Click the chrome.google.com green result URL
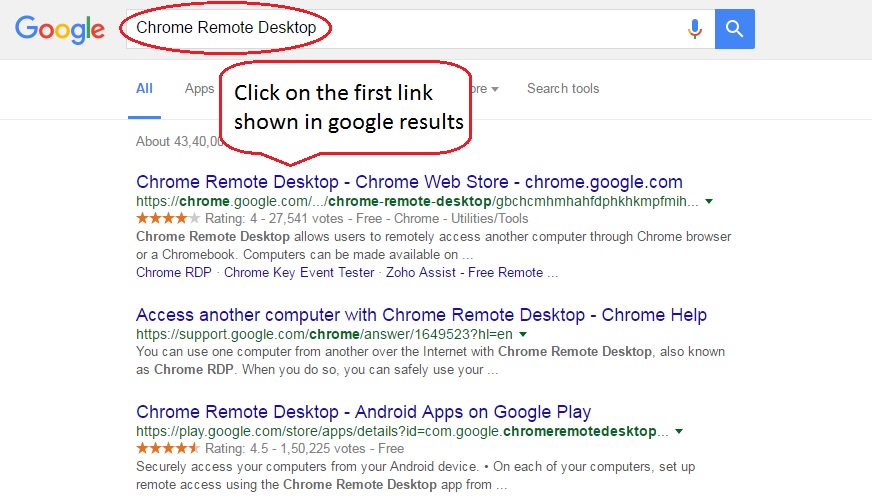The image size is (872, 503). click(x=417, y=201)
